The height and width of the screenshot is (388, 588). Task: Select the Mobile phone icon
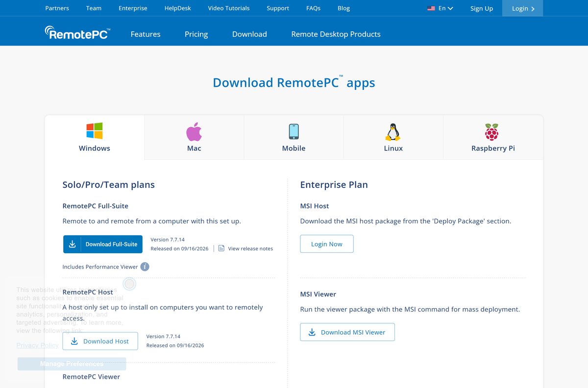click(x=294, y=131)
